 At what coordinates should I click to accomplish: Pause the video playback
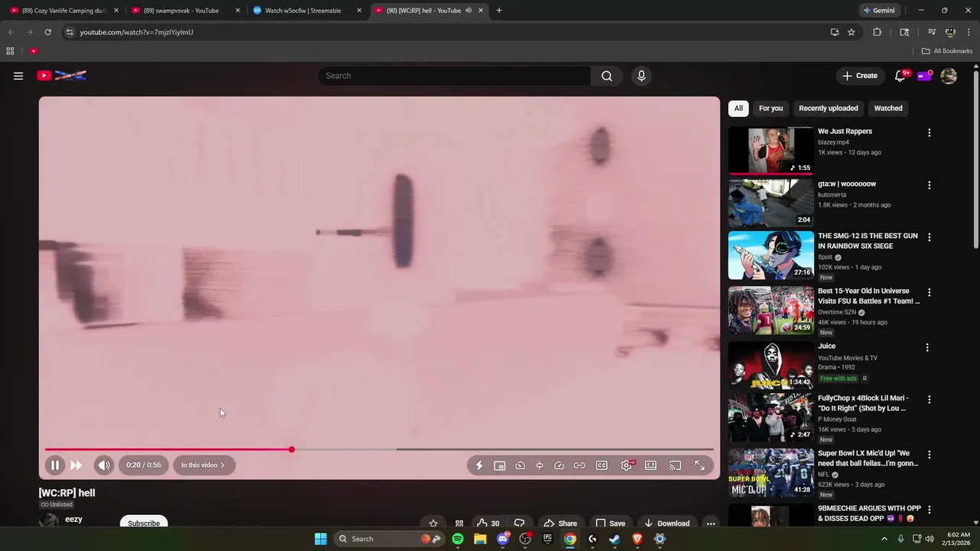tap(55, 465)
